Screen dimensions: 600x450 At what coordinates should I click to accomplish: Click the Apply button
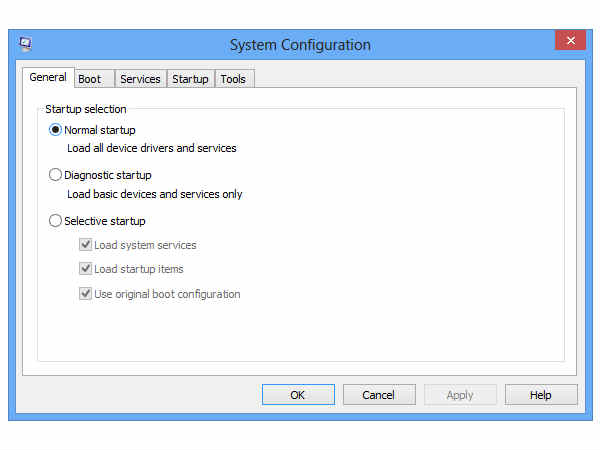pos(460,395)
